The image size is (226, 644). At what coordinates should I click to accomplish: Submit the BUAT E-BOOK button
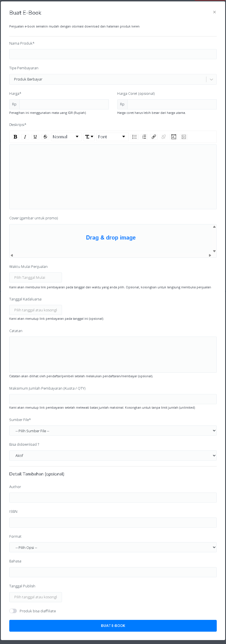(113, 626)
